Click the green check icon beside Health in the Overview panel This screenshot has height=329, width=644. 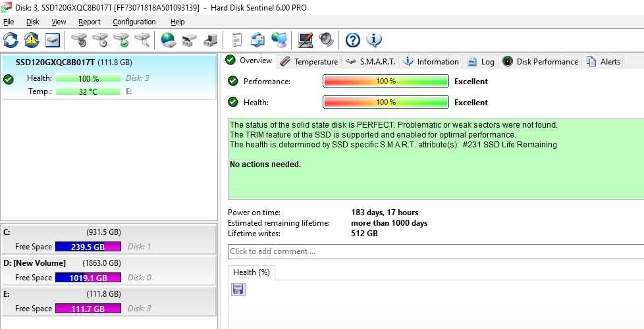pyautogui.click(x=233, y=102)
